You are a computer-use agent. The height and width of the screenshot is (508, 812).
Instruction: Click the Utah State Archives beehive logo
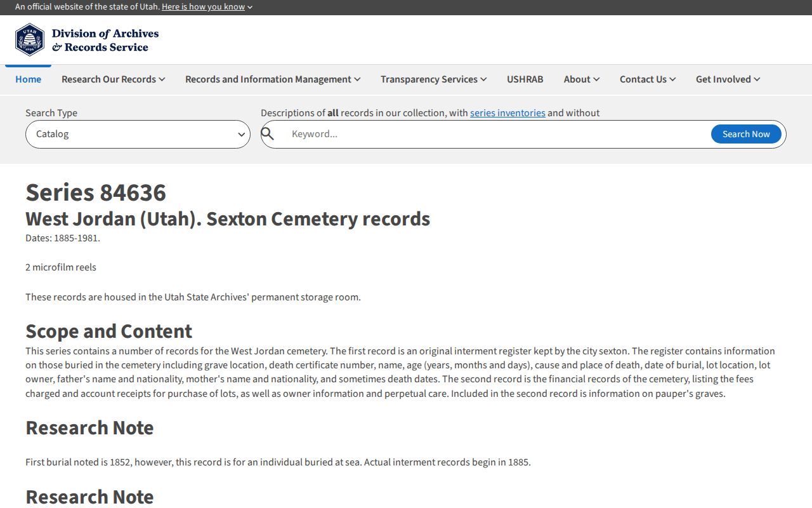coord(30,40)
